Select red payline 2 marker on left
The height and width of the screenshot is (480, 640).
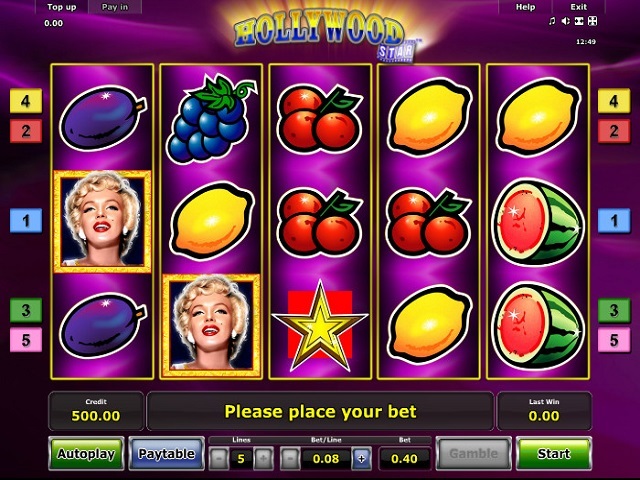tap(26, 131)
